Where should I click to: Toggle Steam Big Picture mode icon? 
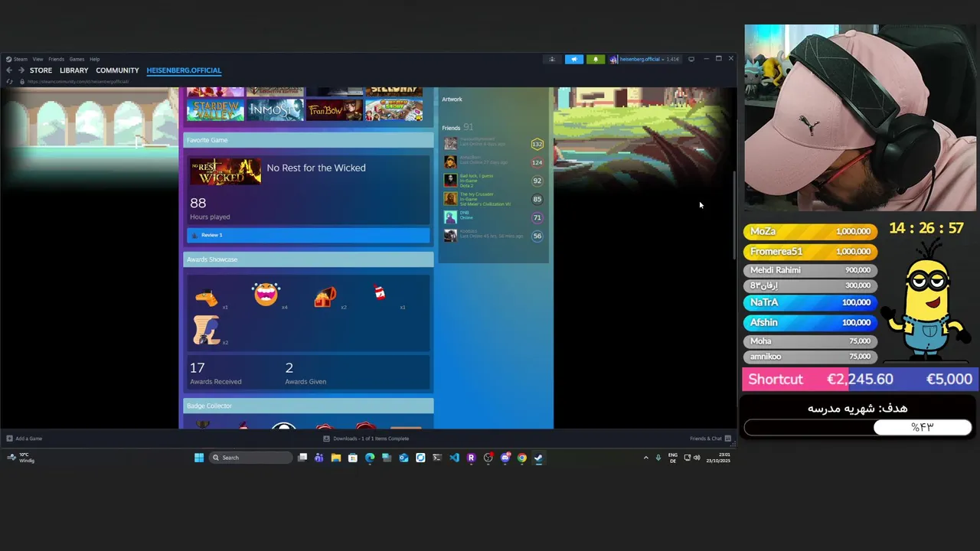(x=691, y=59)
